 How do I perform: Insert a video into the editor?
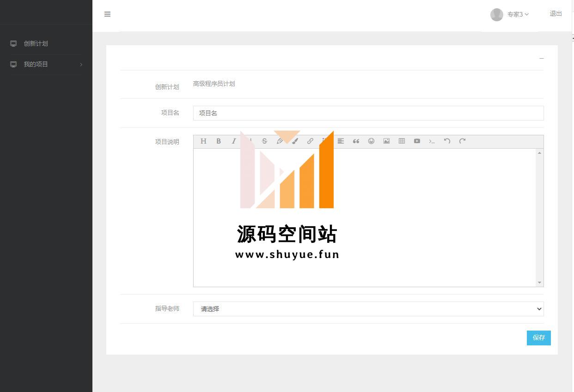point(417,141)
